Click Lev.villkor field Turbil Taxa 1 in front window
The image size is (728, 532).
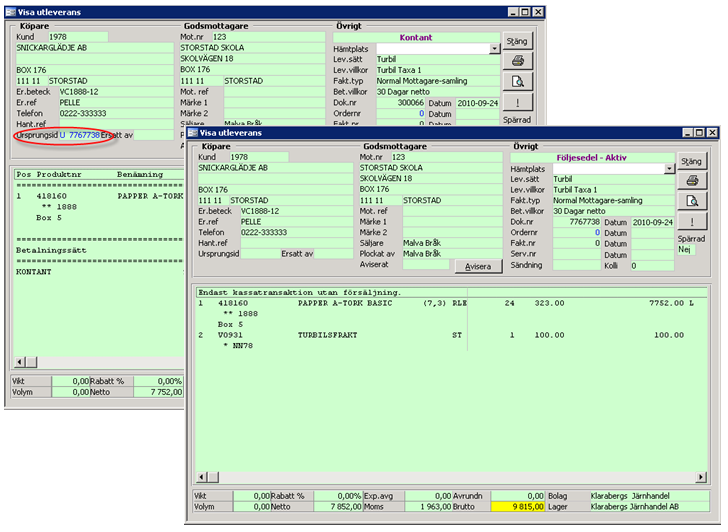click(x=613, y=189)
